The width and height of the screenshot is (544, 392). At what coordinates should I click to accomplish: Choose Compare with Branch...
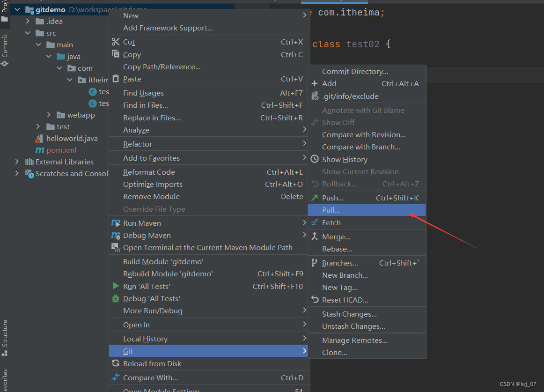(367, 147)
